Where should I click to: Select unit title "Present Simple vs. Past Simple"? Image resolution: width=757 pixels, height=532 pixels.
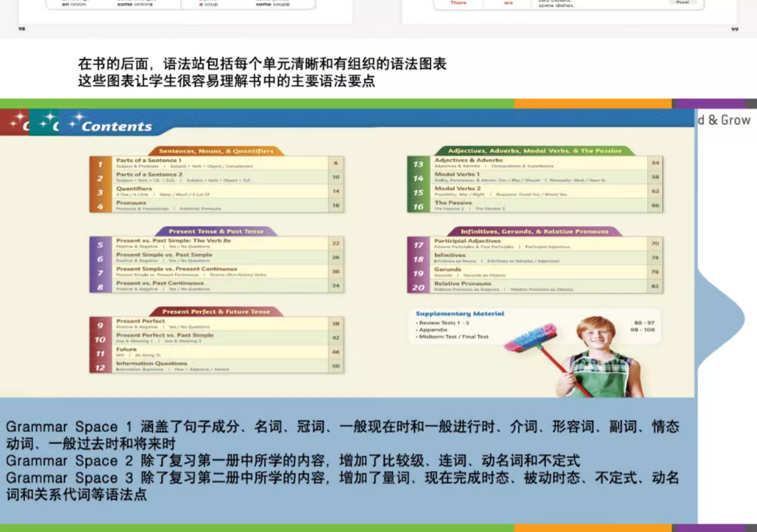164,255
